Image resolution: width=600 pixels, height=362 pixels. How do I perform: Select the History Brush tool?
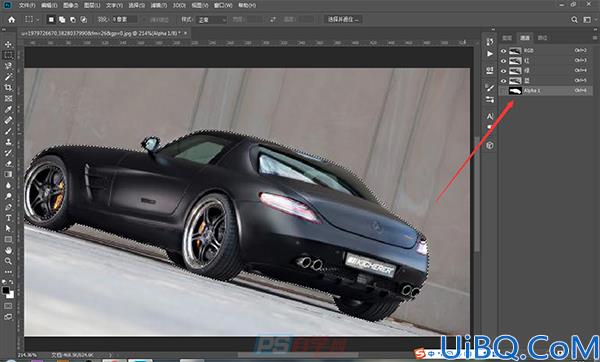pyautogui.click(x=8, y=152)
